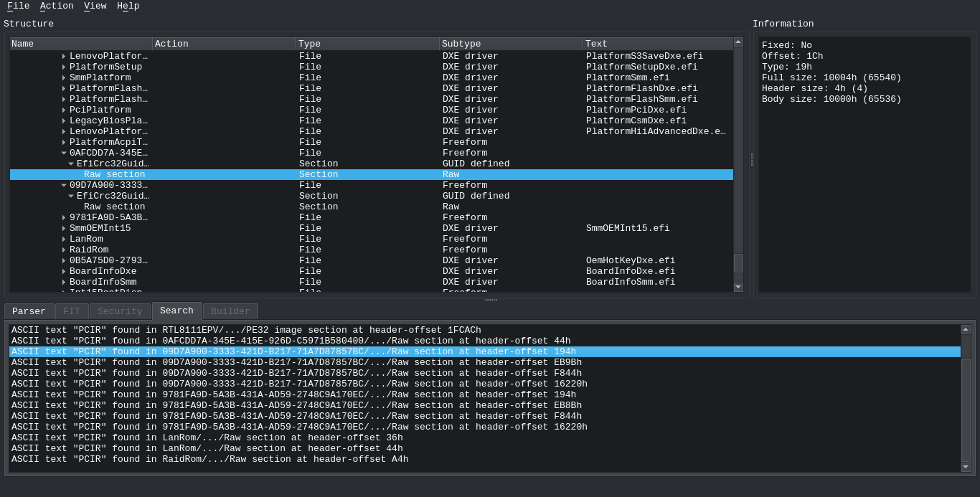Screen dimensions: 980x497
Task: Collapse the 09D7A900-3333 file node
Action: tap(64, 186)
